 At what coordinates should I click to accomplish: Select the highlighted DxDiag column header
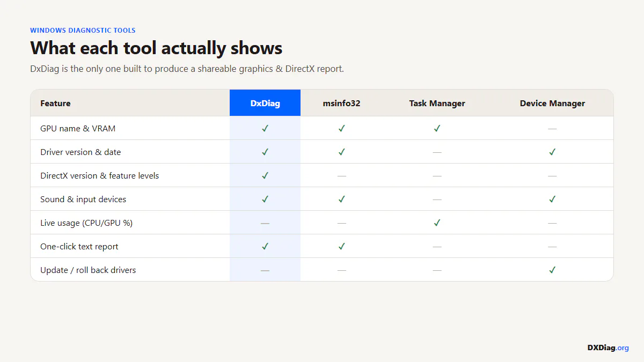pyautogui.click(x=265, y=103)
